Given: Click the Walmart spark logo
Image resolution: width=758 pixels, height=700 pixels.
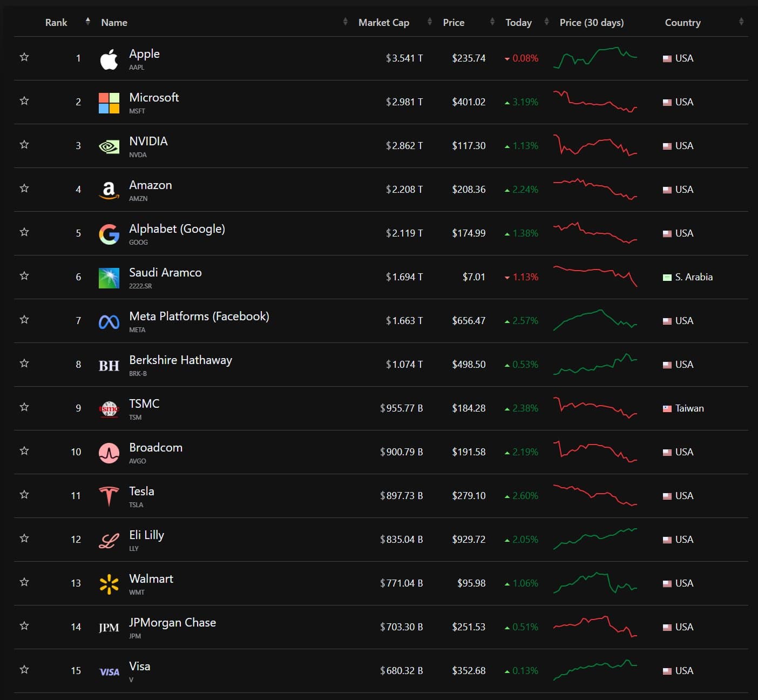Looking at the screenshot, I should click(x=109, y=584).
